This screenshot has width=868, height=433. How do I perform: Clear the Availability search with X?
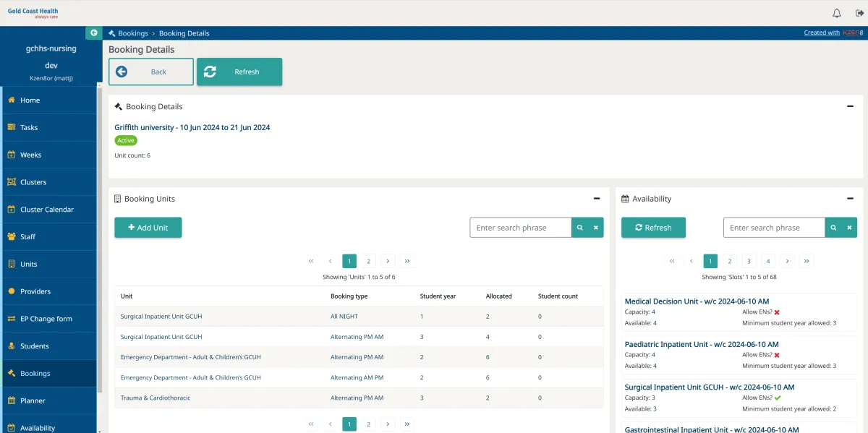849,228
